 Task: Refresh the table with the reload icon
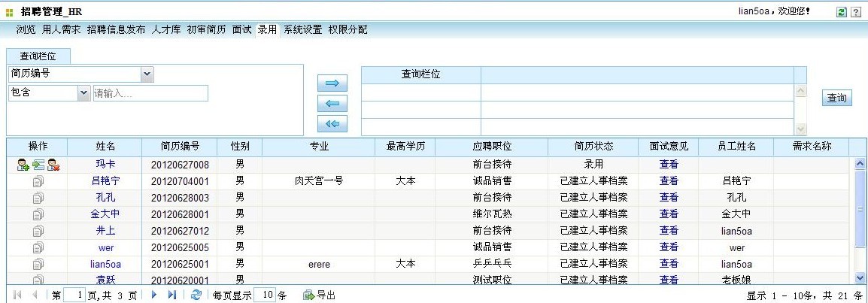196,295
